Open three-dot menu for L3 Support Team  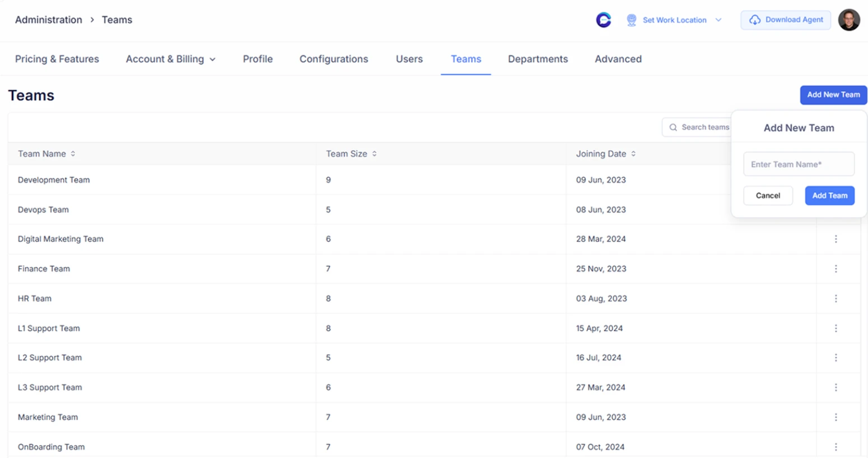[836, 387]
